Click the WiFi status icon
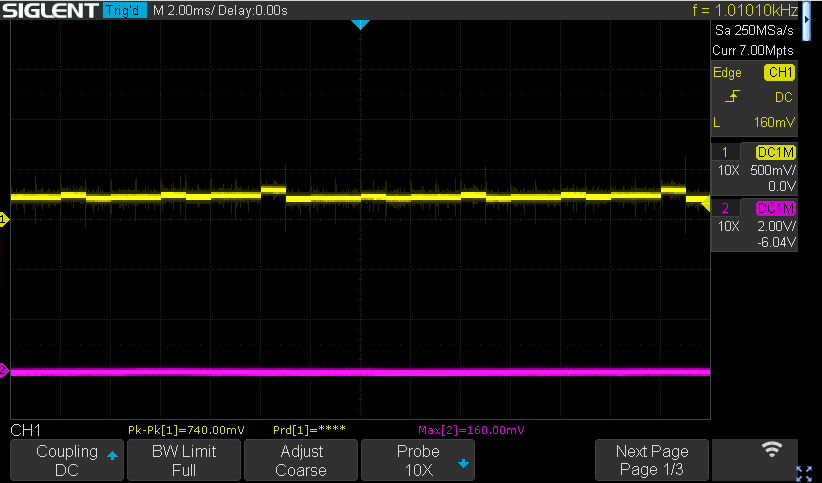Image resolution: width=822 pixels, height=483 pixels. (x=771, y=449)
